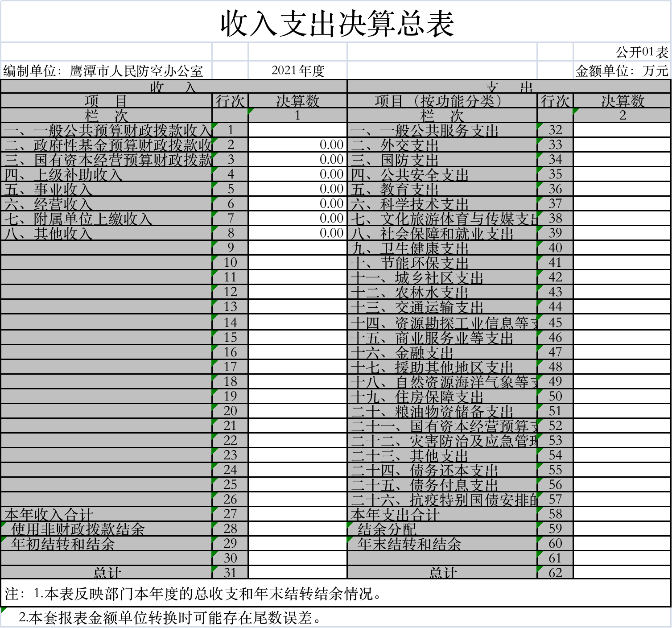Select 0.00 in row number 2

click(297, 145)
